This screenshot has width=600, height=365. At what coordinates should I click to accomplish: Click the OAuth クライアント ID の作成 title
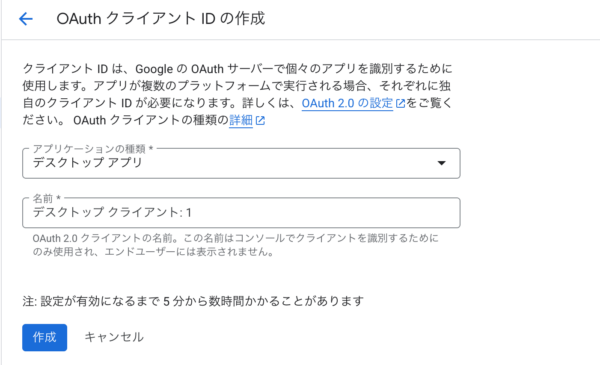tap(161, 18)
